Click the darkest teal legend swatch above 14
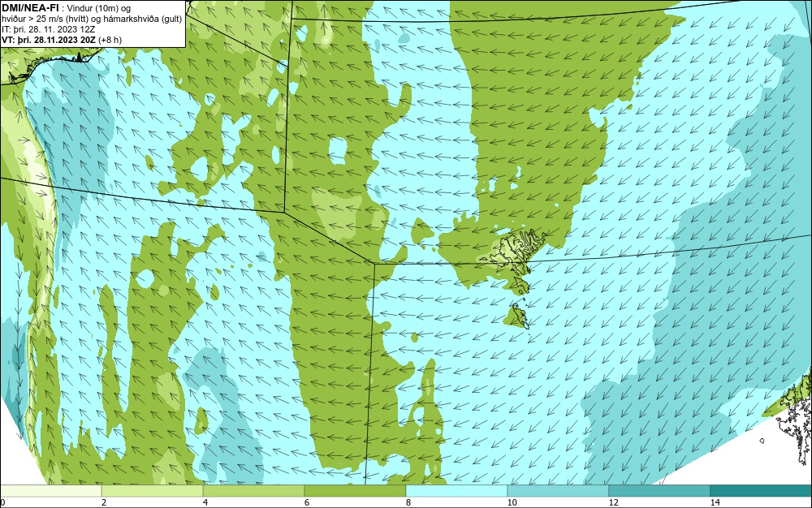Screen dimensions: 812x508 tap(761, 491)
